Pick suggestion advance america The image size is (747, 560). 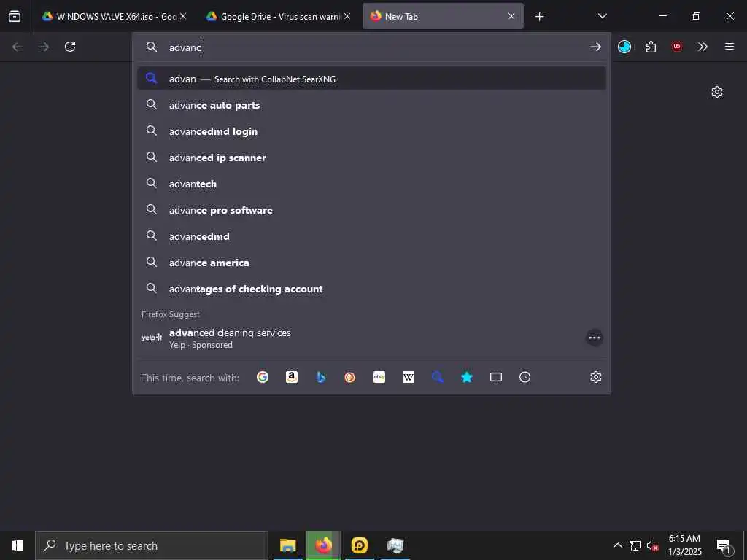(x=371, y=262)
